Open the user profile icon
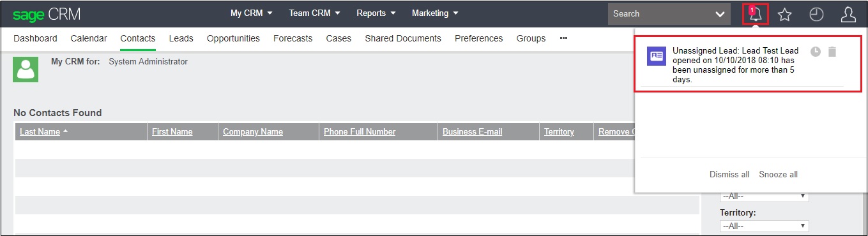The image size is (868, 236). pyautogui.click(x=848, y=14)
